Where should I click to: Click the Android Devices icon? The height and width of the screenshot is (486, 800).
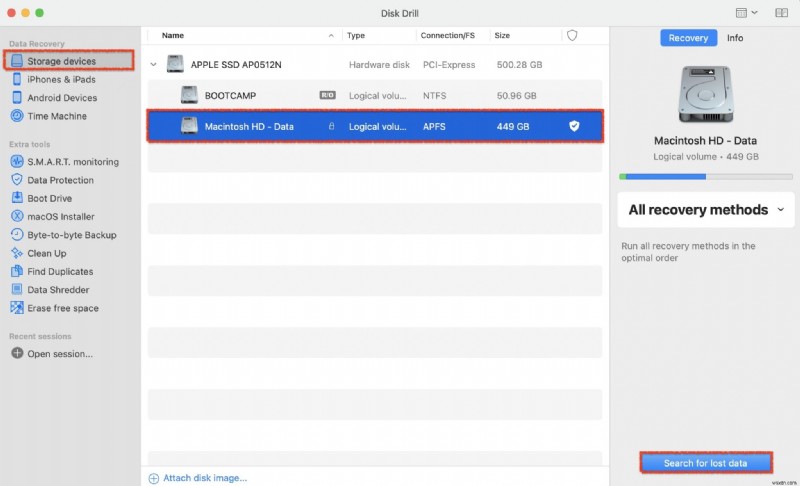17,97
